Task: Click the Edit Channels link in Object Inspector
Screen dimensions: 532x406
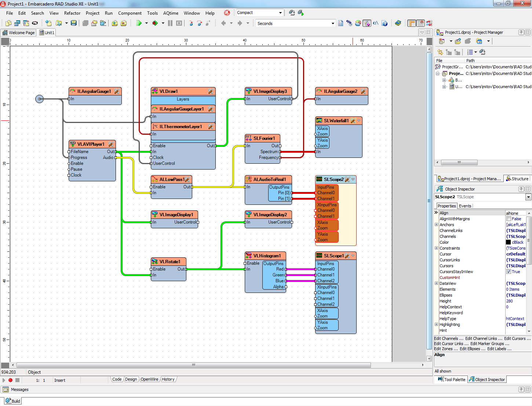Action: 448,338
